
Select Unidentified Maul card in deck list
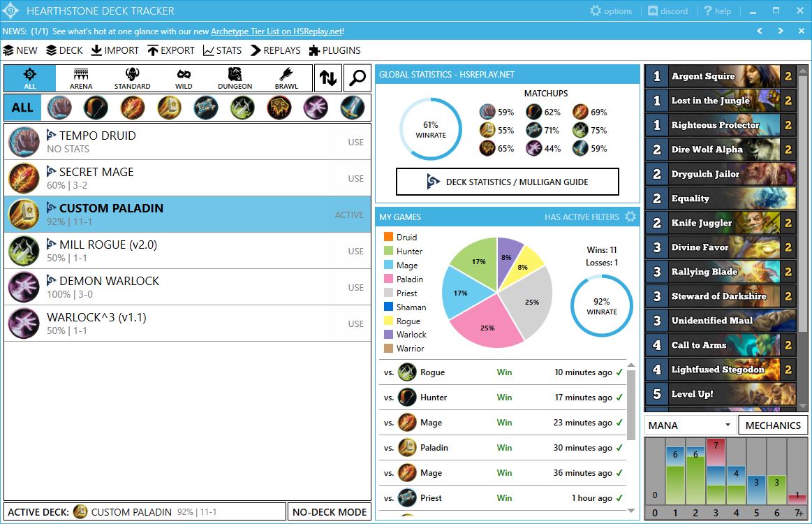tap(721, 320)
